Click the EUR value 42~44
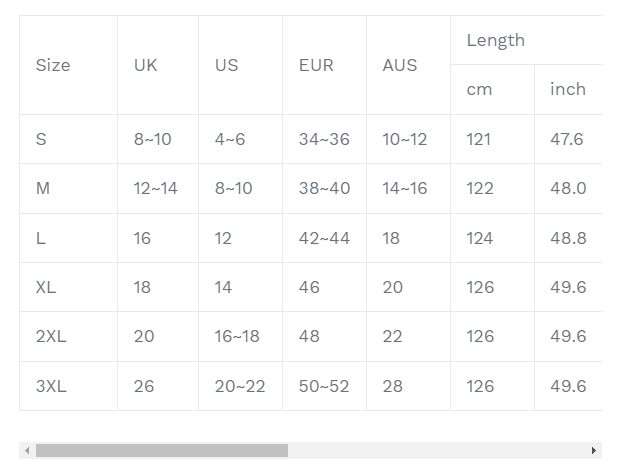The width and height of the screenshot is (618, 464). click(324, 238)
